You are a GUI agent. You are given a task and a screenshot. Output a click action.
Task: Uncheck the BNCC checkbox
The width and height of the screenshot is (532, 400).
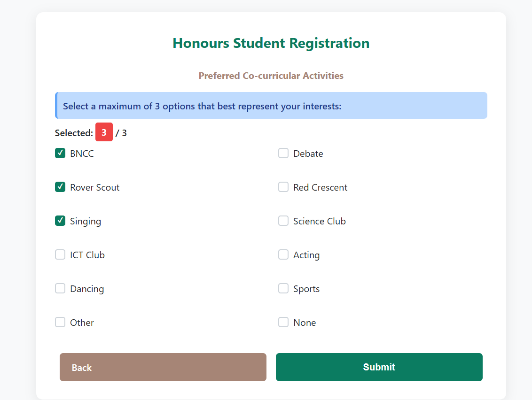point(60,153)
